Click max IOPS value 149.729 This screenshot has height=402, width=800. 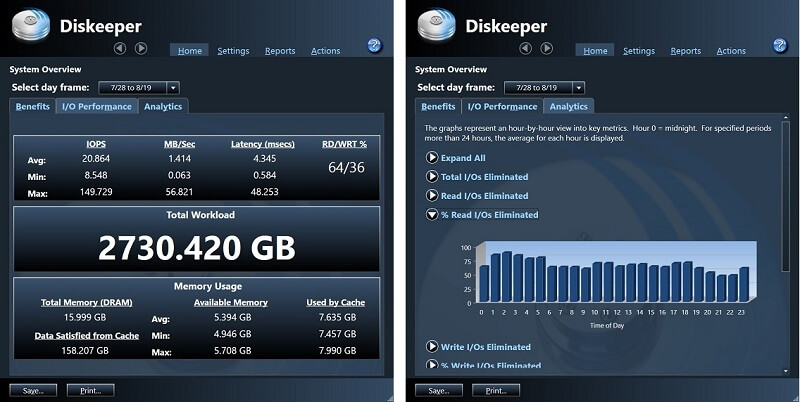point(96,192)
